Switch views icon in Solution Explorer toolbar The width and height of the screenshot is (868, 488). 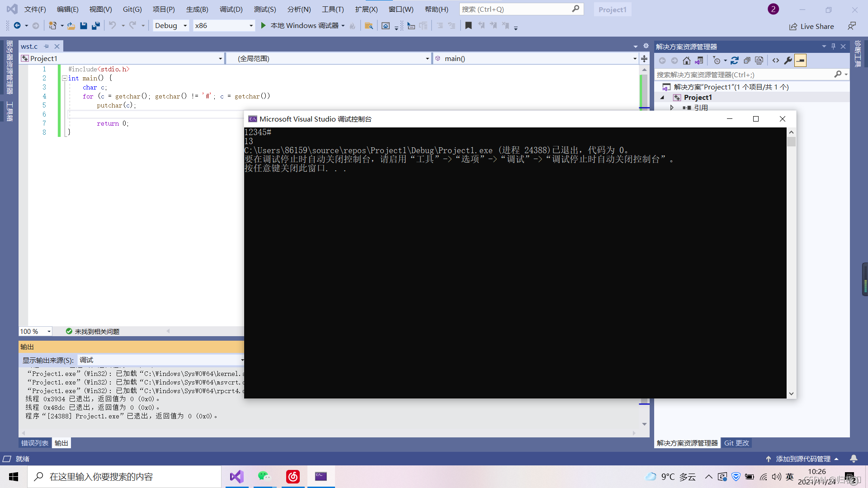(699, 61)
